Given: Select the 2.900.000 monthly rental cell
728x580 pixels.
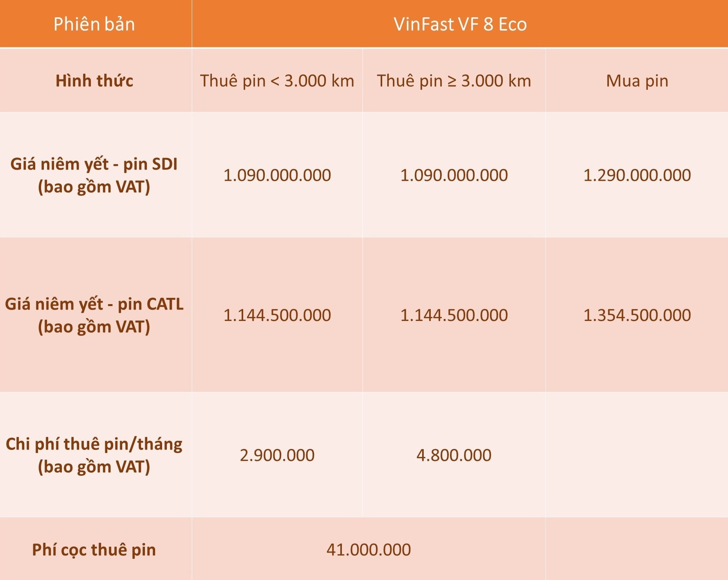Looking at the screenshot, I should click(x=277, y=455).
